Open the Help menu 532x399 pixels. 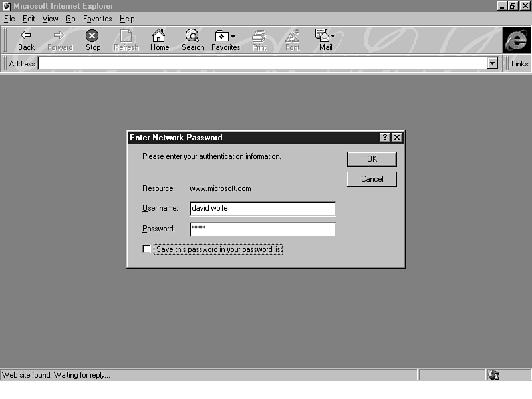pos(127,19)
